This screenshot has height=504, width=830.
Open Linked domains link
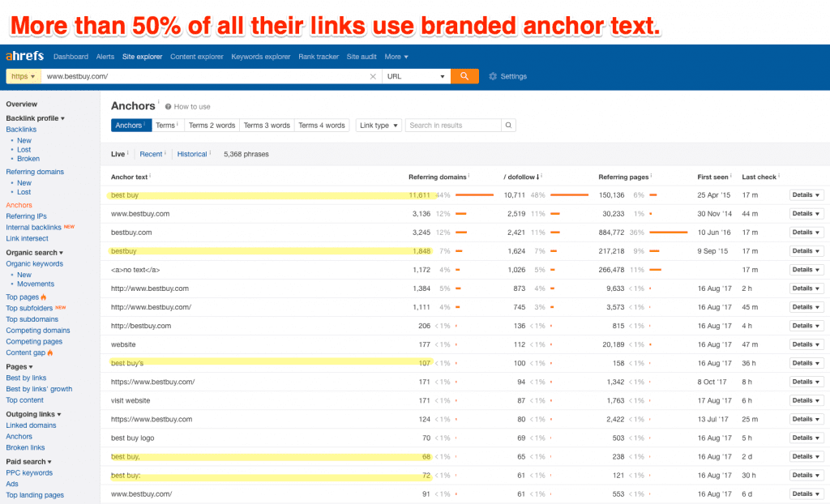point(31,425)
